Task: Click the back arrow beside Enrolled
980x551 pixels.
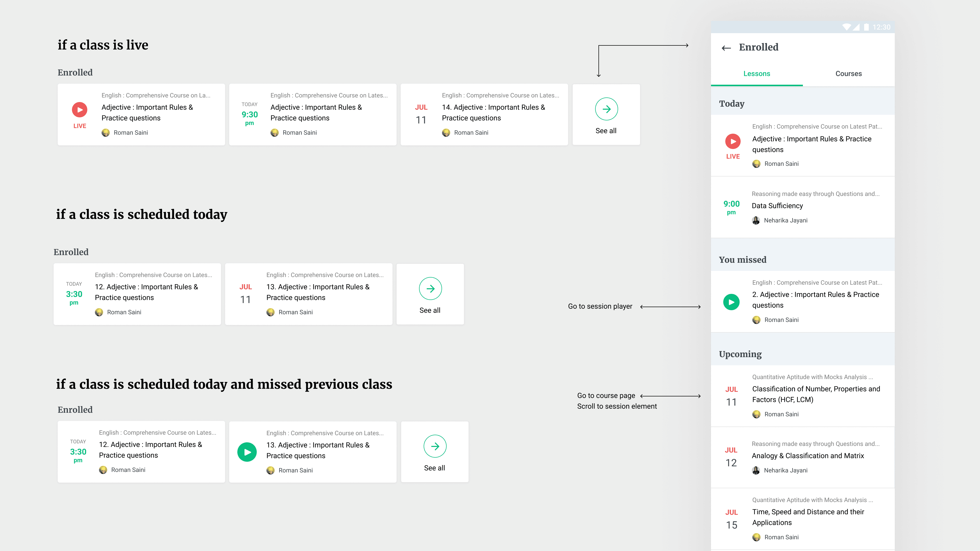Action: [726, 48]
